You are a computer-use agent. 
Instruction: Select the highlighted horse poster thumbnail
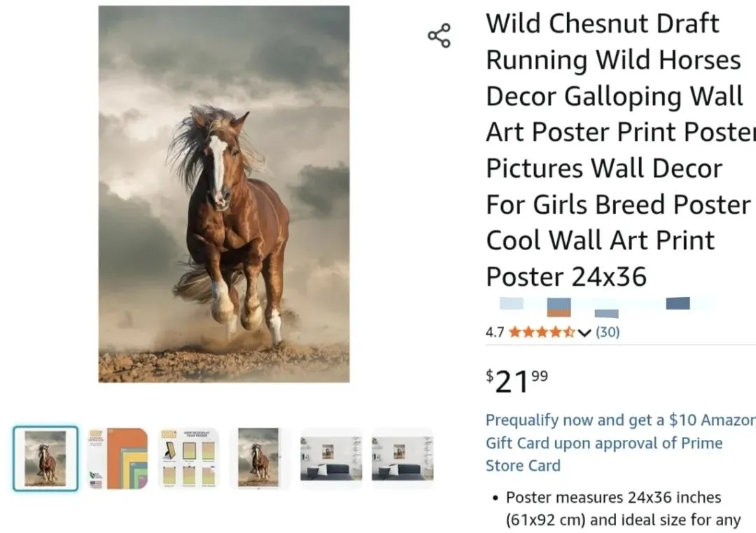click(45, 458)
